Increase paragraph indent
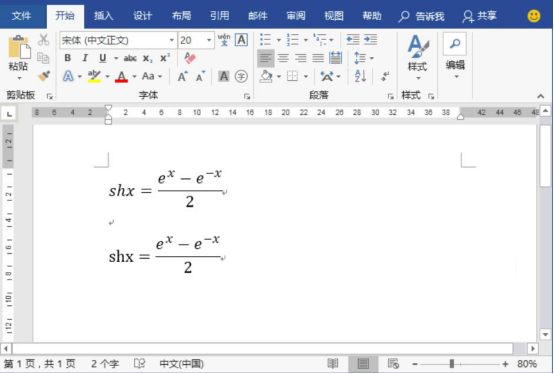This screenshot has height=374, width=554. [x=370, y=40]
